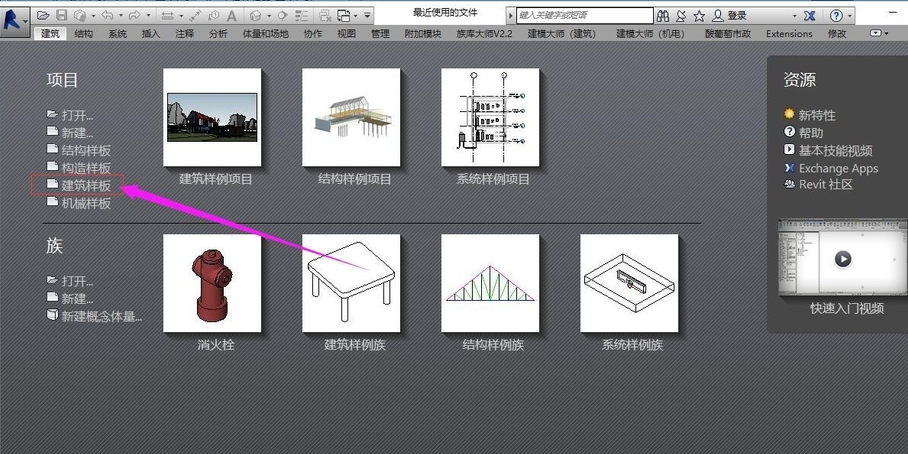Open the Revit application menu button
The width and height of the screenshot is (908, 454).
pyautogui.click(x=14, y=22)
